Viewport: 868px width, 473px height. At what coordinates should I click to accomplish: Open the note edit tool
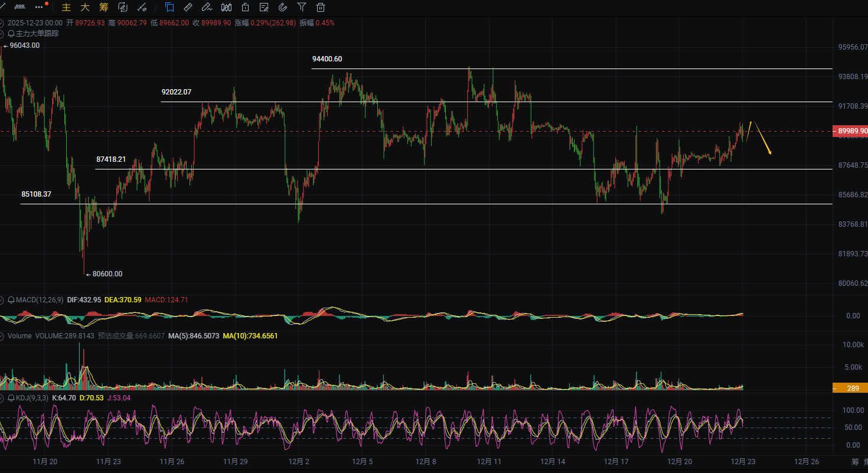264,7
